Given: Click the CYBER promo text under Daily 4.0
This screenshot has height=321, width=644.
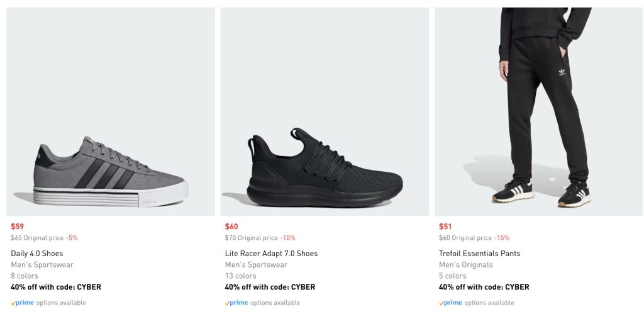Looking at the screenshot, I should (x=56, y=287).
